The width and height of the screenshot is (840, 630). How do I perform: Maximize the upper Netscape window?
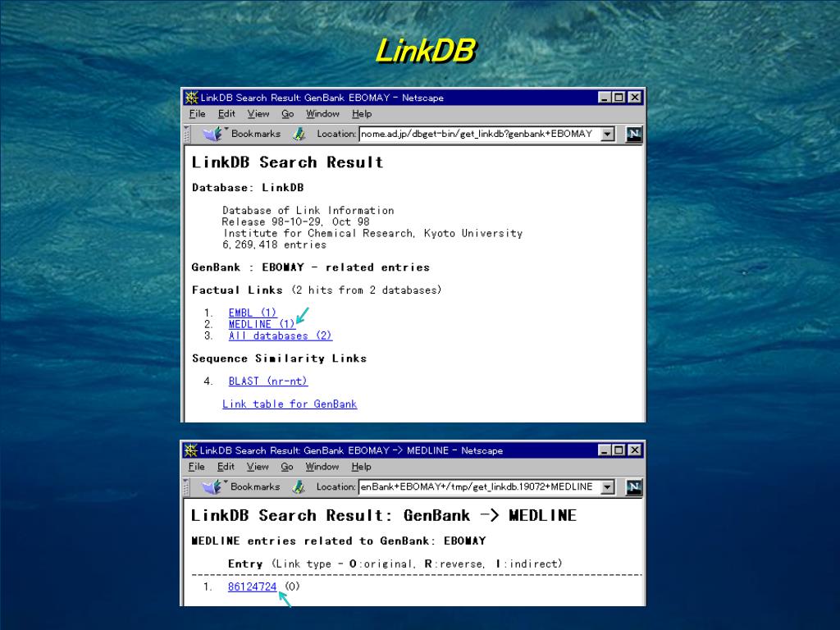tap(619, 98)
